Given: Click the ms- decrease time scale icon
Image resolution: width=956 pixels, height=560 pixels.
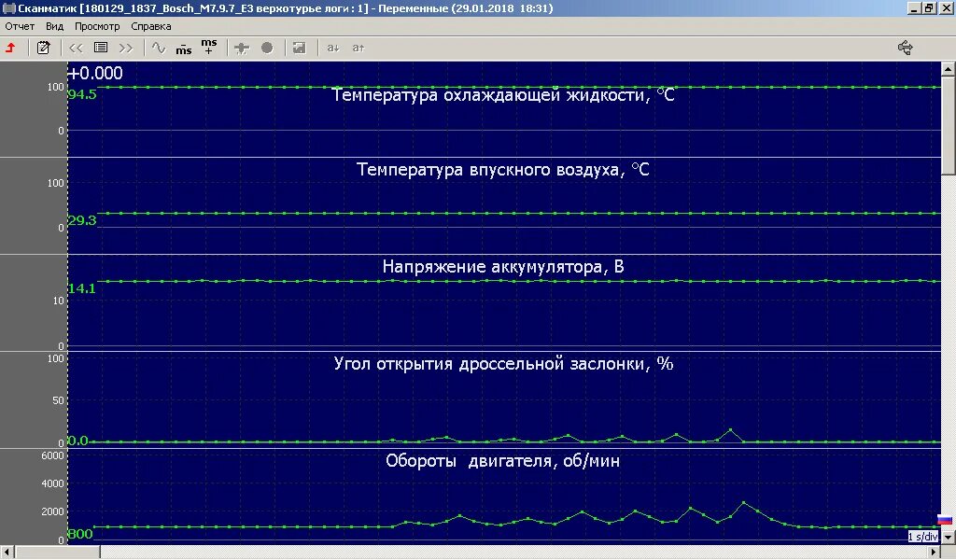Looking at the screenshot, I should [x=183, y=48].
